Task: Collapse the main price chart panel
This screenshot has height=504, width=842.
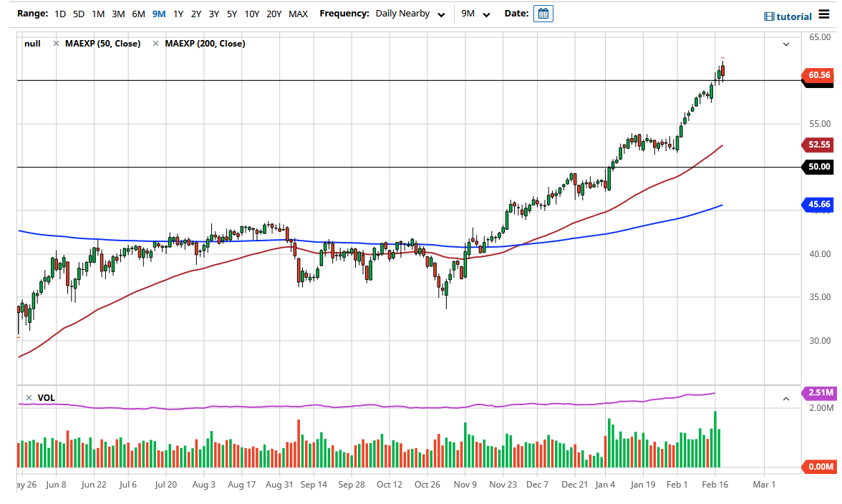Action: 785,44
